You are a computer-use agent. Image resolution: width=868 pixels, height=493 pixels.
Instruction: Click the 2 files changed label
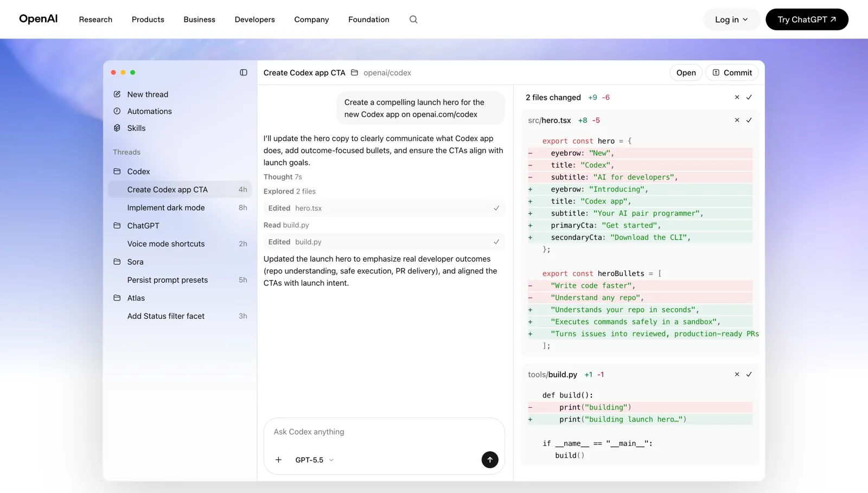[553, 98]
